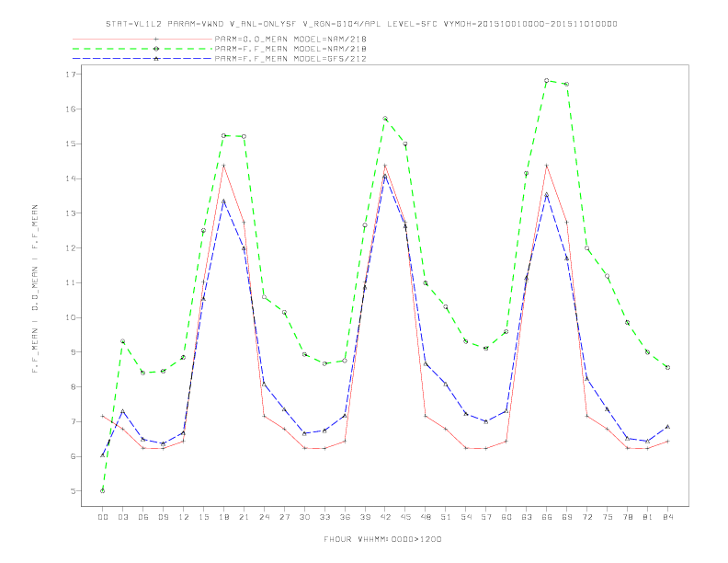Click y-axis tick label 16
The width and height of the screenshot is (728, 563).
[71, 109]
